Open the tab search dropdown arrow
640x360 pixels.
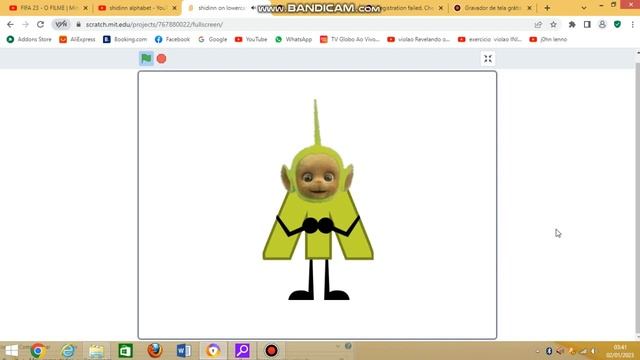tap(584, 8)
